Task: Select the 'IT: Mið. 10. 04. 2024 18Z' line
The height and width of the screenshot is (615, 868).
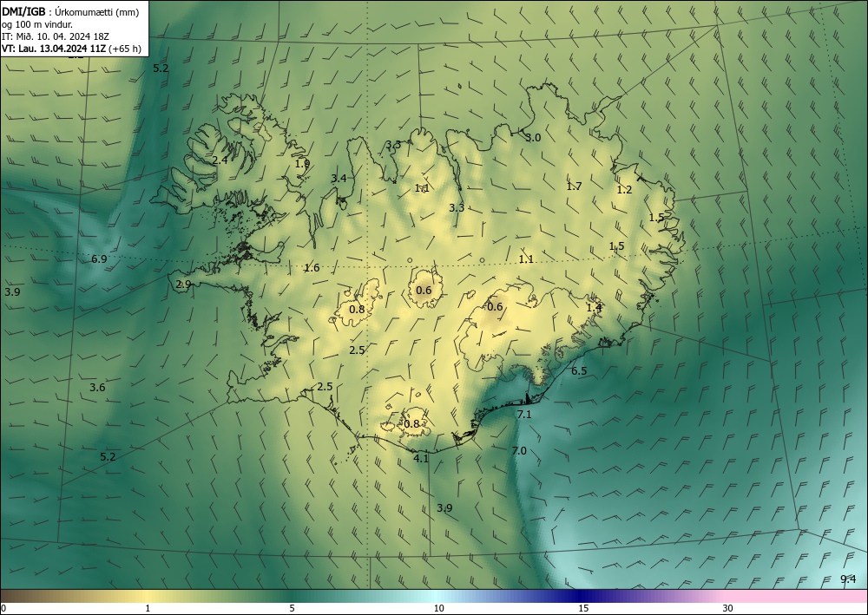Action: pos(56,36)
